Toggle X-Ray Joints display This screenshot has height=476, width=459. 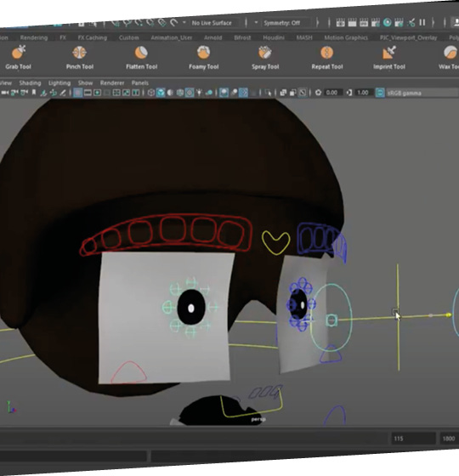[303, 93]
